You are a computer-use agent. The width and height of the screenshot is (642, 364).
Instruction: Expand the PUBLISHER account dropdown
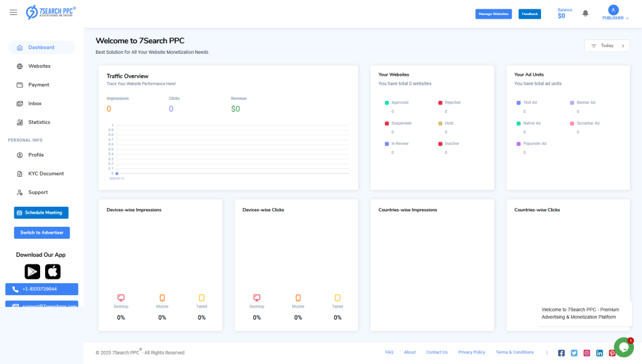(616, 18)
